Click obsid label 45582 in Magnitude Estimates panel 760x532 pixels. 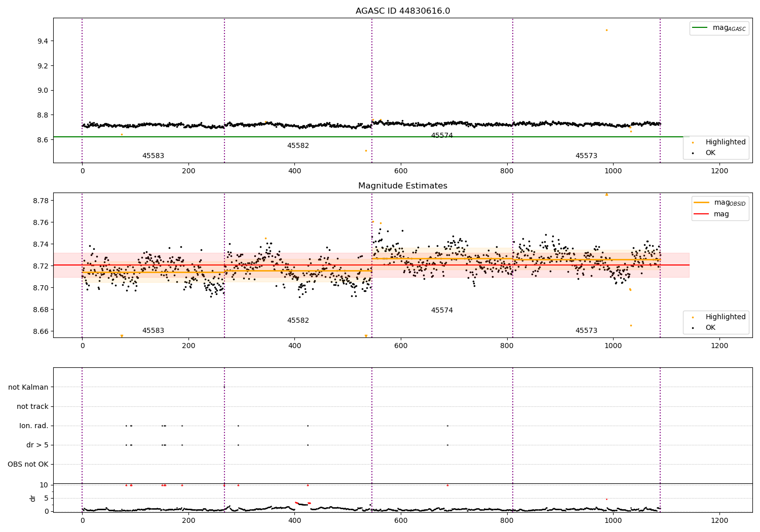tap(298, 321)
